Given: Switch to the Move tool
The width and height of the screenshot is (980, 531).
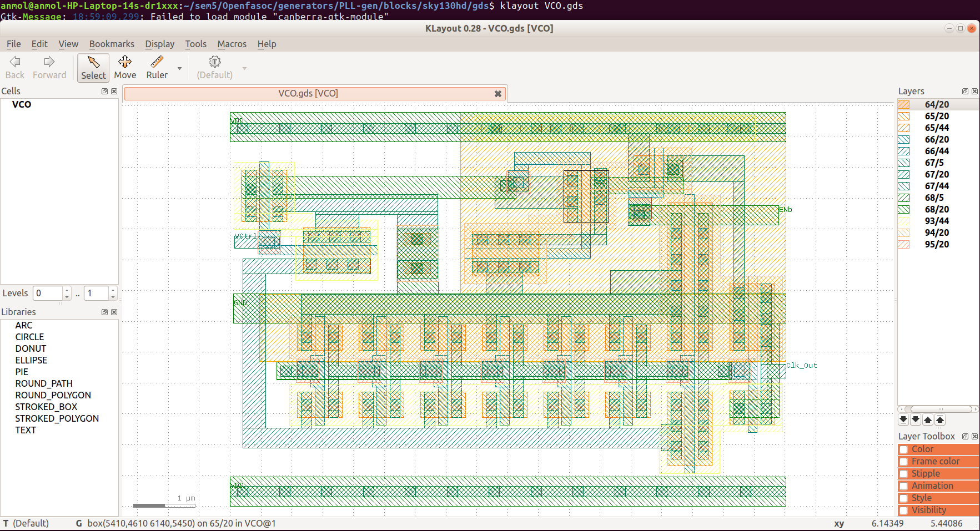Looking at the screenshot, I should point(124,67).
